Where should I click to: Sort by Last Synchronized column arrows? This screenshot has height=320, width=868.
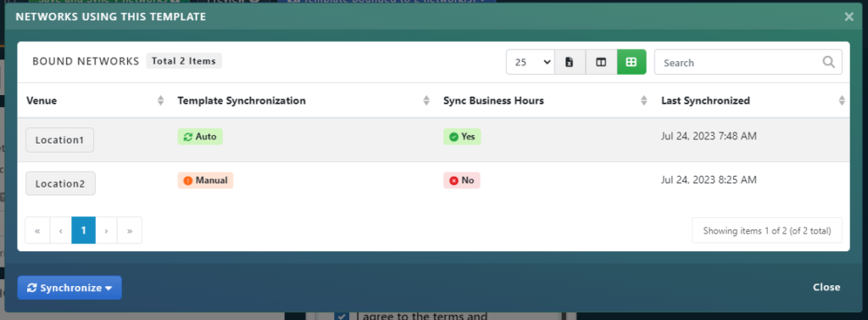pos(842,100)
